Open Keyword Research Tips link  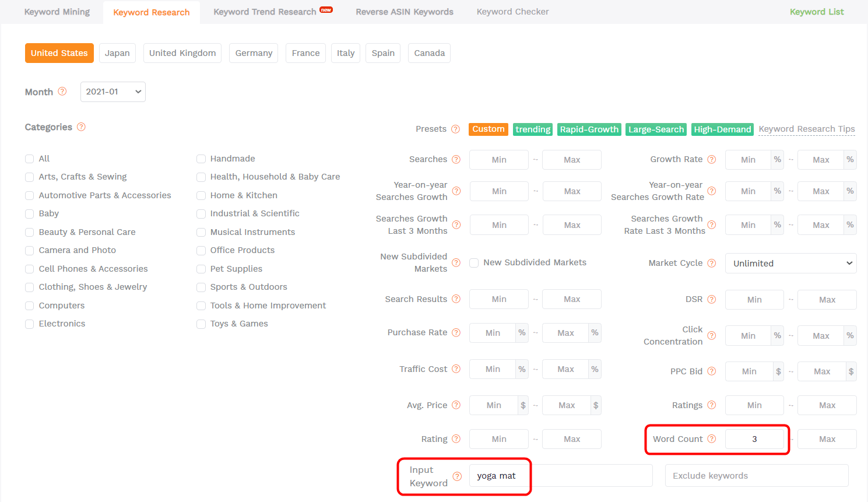[806, 129]
